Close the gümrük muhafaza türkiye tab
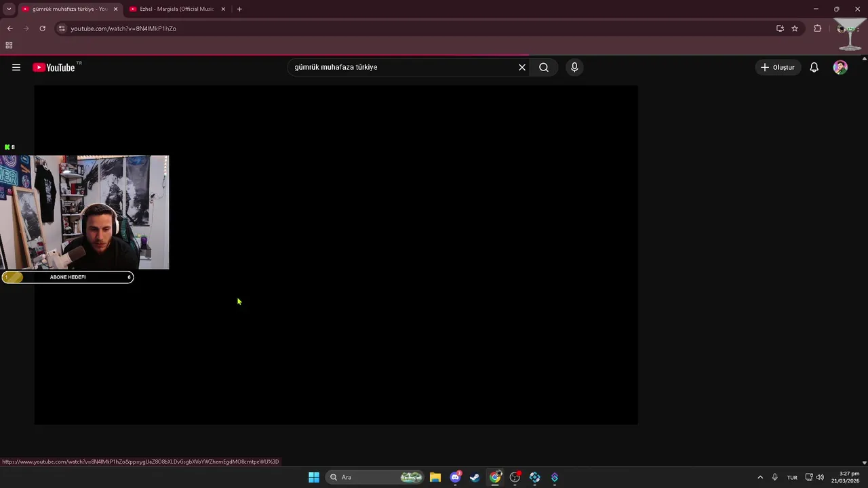Image resolution: width=868 pixels, height=488 pixels. tap(115, 9)
